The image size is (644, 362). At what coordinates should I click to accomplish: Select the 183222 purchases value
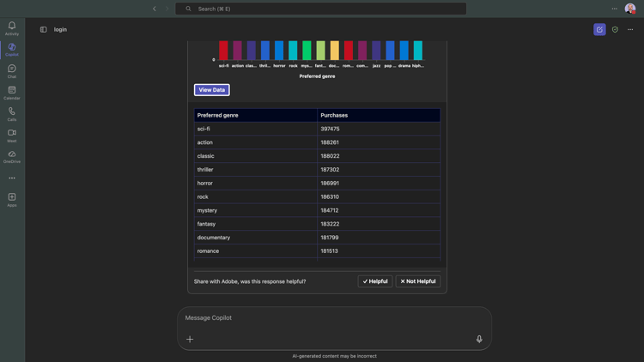coord(379,224)
